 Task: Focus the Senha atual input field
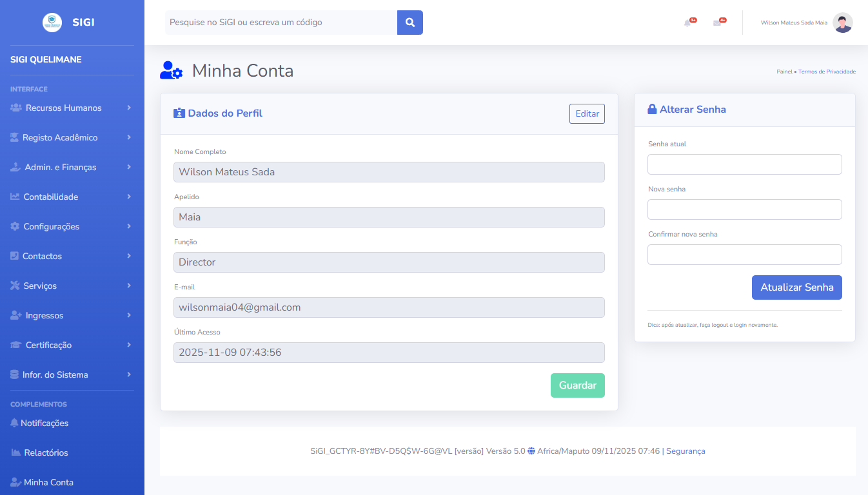point(744,164)
